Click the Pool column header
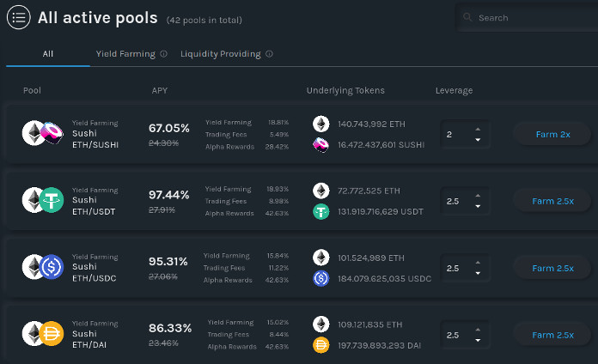The image size is (598, 364). point(32,90)
